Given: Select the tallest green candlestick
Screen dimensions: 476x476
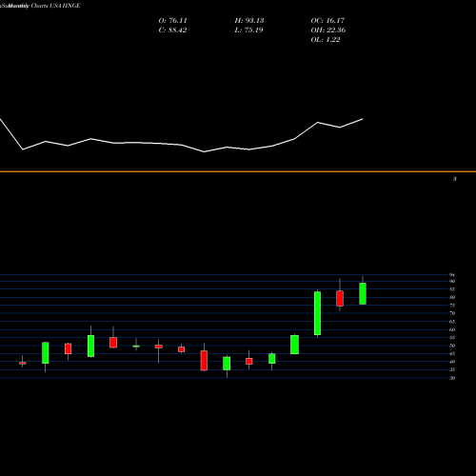Looking at the screenshot, I should (x=317, y=313).
